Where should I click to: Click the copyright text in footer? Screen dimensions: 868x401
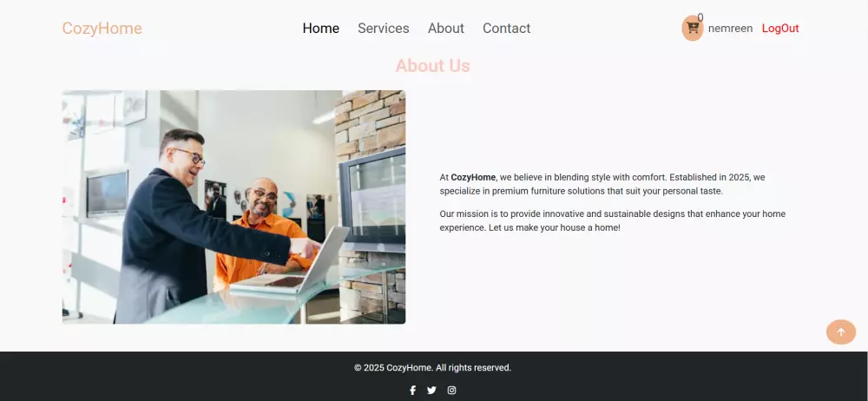click(x=433, y=368)
